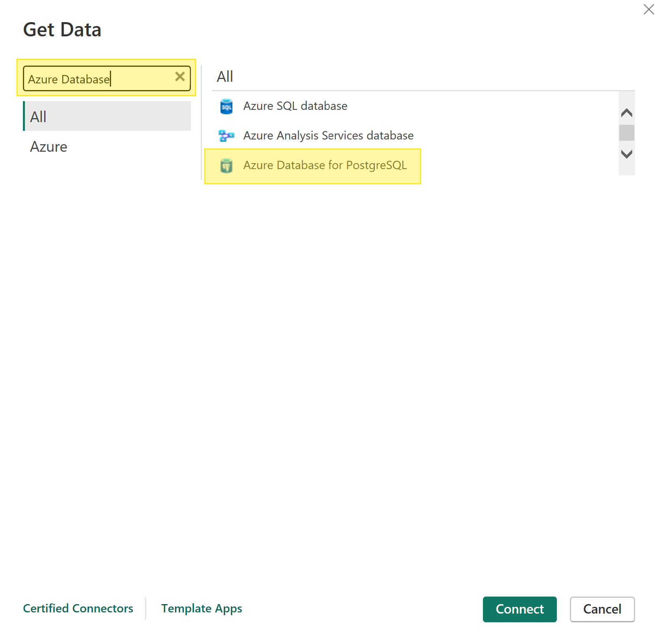Click the connector list scrollbar thumb
The height and width of the screenshot is (644, 660).
coord(626,133)
